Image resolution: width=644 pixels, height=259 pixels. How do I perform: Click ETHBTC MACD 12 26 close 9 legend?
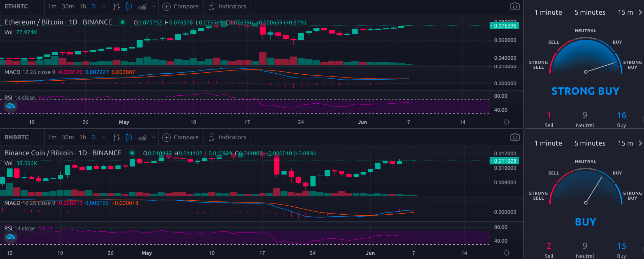click(x=30, y=72)
